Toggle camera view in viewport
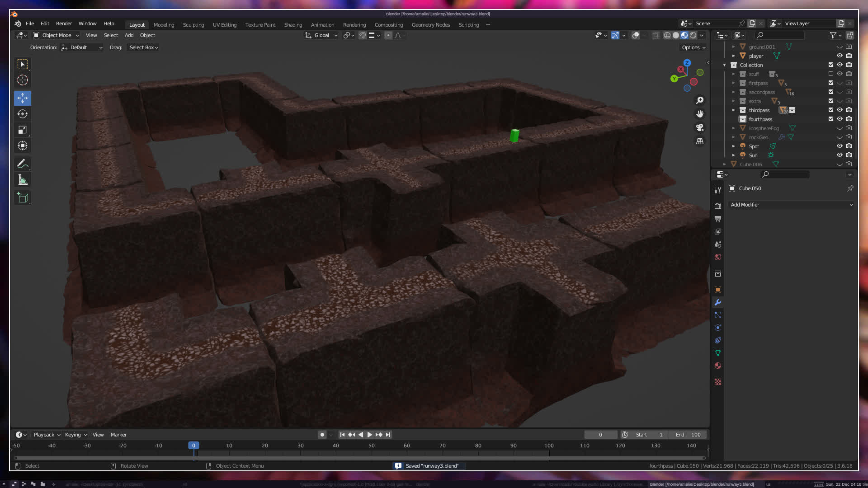This screenshot has height=488, width=868. click(x=700, y=127)
